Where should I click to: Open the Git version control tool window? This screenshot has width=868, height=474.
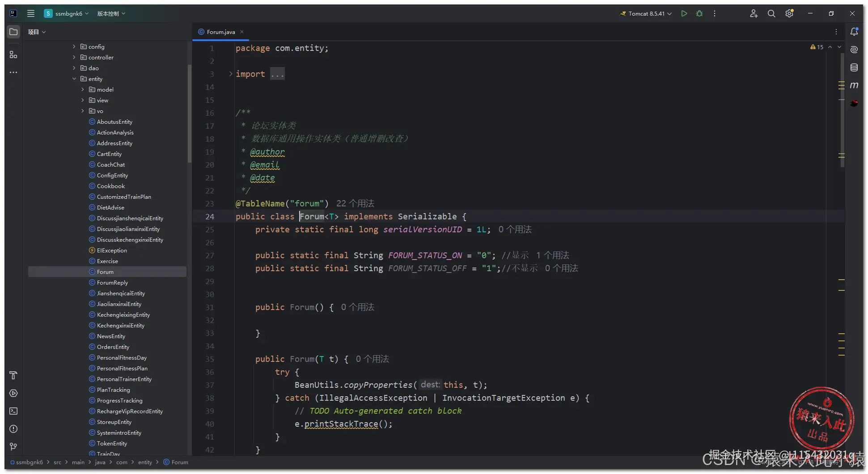(x=13, y=447)
